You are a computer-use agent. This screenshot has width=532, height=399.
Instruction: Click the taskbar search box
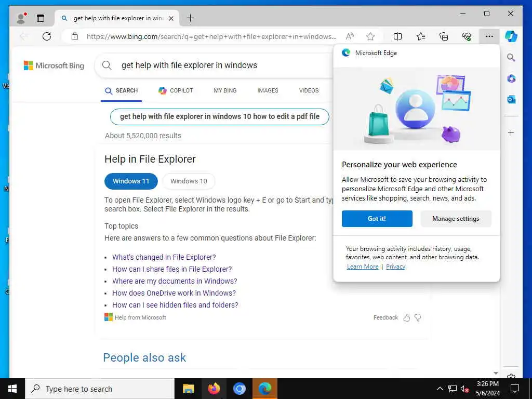(x=100, y=389)
